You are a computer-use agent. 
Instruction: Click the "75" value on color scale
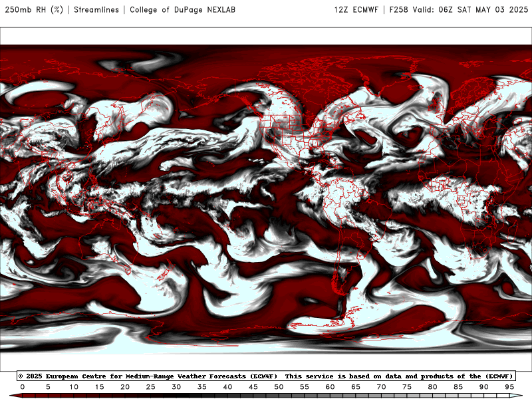pos(407,387)
